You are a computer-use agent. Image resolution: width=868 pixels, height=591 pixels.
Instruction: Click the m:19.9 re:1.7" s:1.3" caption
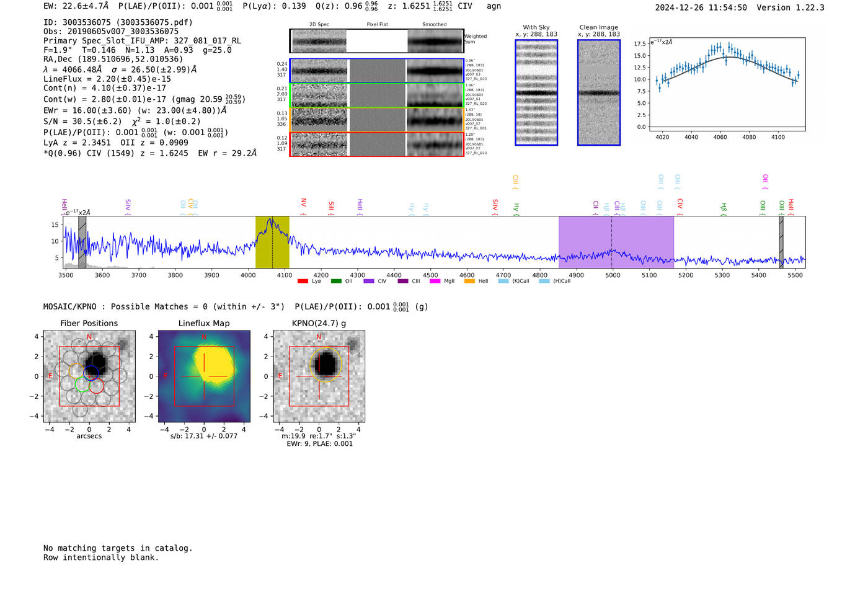319,436
